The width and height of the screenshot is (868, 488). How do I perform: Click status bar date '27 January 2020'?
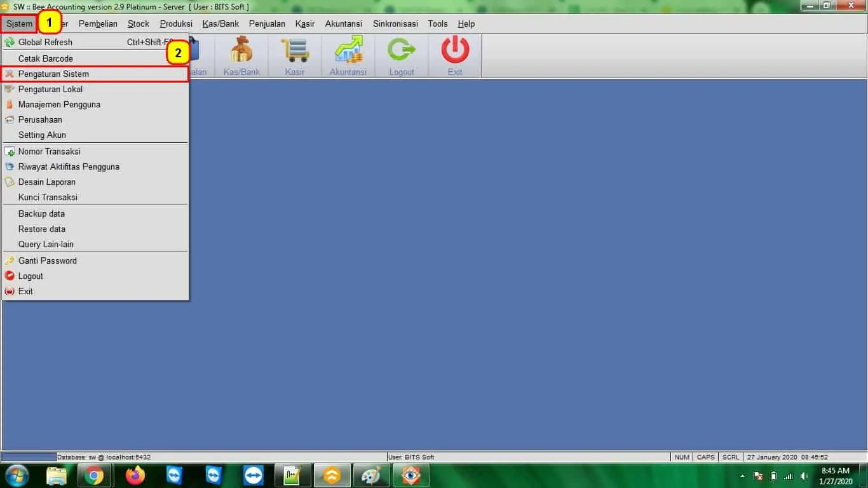(771, 457)
